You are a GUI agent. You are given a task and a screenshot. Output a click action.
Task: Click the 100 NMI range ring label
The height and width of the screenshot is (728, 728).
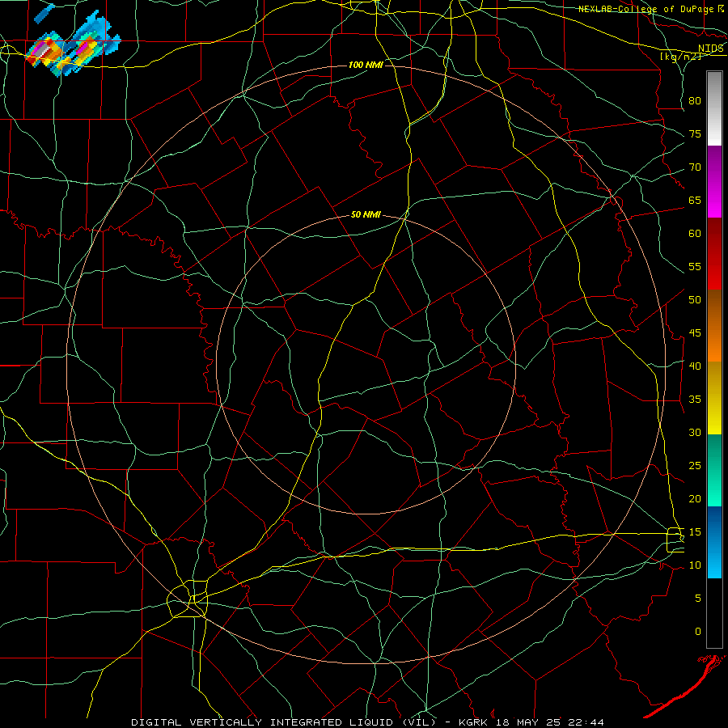click(x=366, y=65)
